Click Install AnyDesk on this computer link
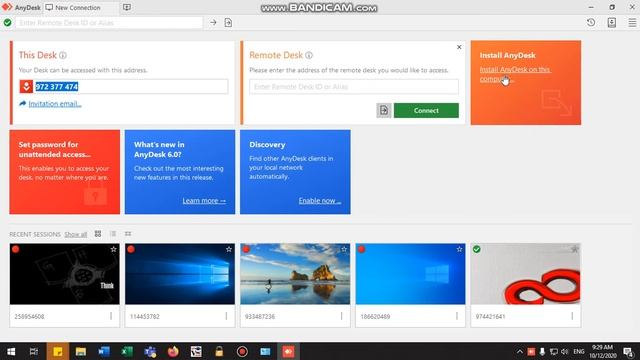The height and width of the screenshot is (360, 640). [515, 74]
